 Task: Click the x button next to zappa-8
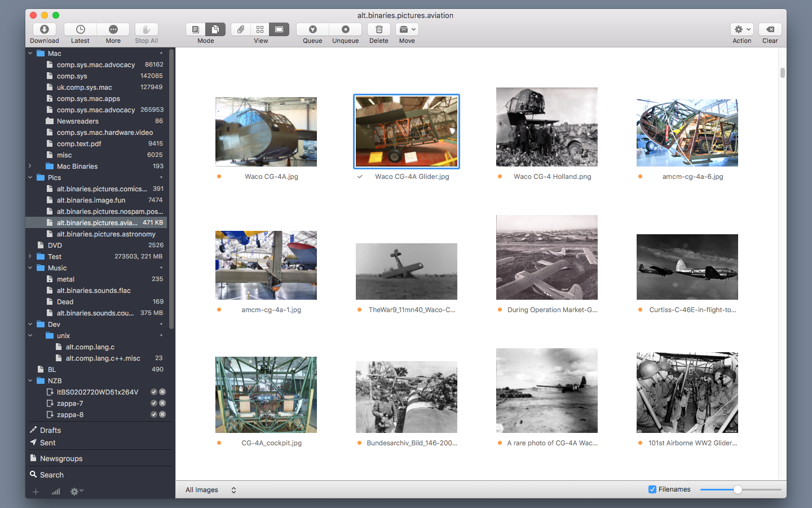[x=162, y=414]
